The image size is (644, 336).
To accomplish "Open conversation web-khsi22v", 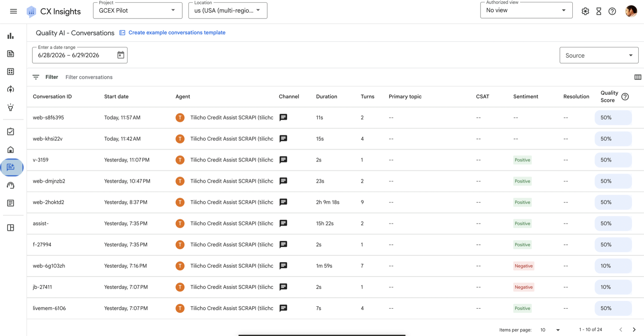I will 47,139.
